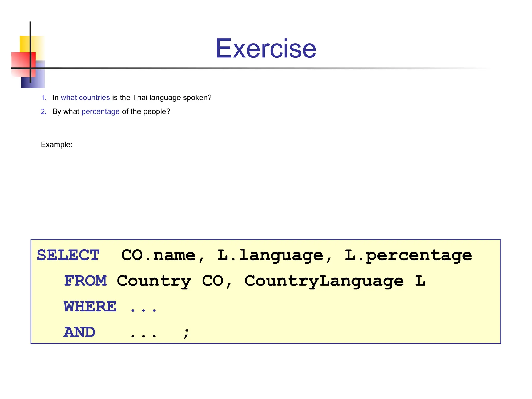Click the semicolon ending the query
532x399 pixels.
186,333
